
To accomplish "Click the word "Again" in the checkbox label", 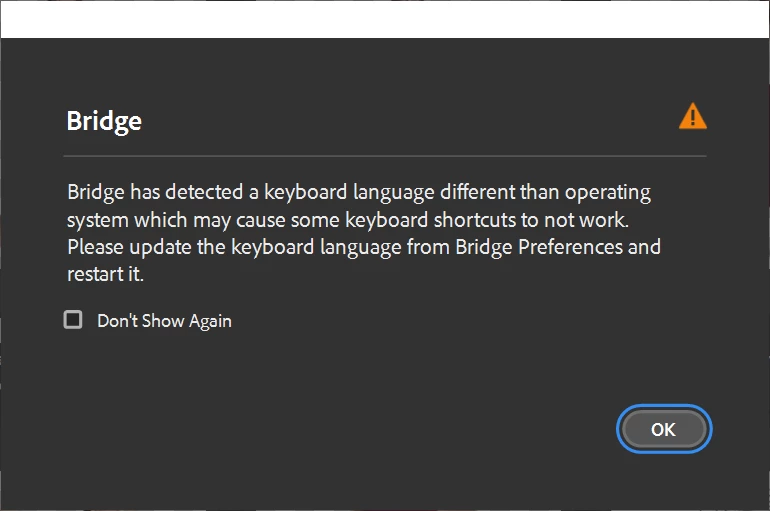I will tap(208, 321).
